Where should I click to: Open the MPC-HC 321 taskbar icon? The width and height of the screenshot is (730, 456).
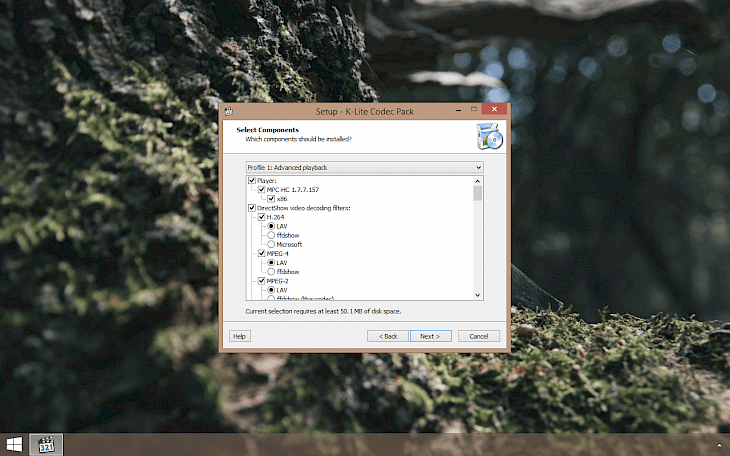(46, 444)
